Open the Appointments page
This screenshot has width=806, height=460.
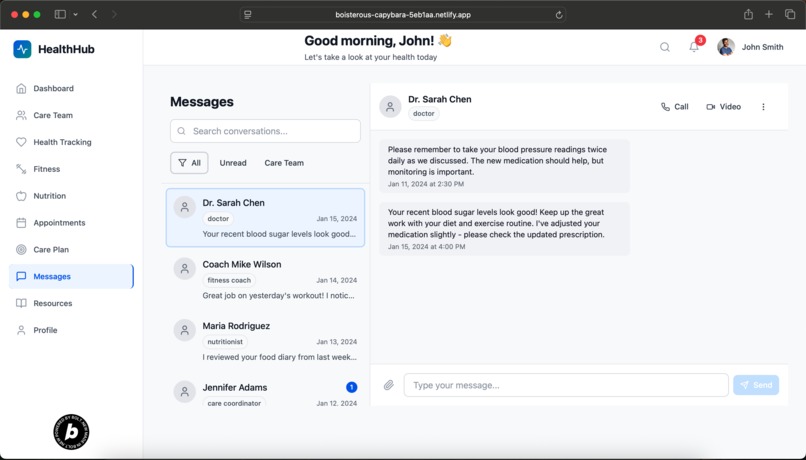[x=71, y=223]
